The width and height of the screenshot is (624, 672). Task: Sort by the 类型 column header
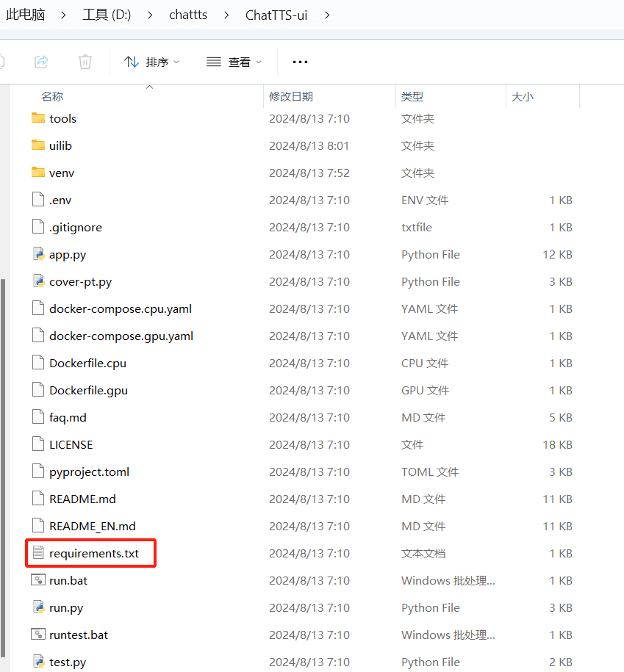[412, 96]
